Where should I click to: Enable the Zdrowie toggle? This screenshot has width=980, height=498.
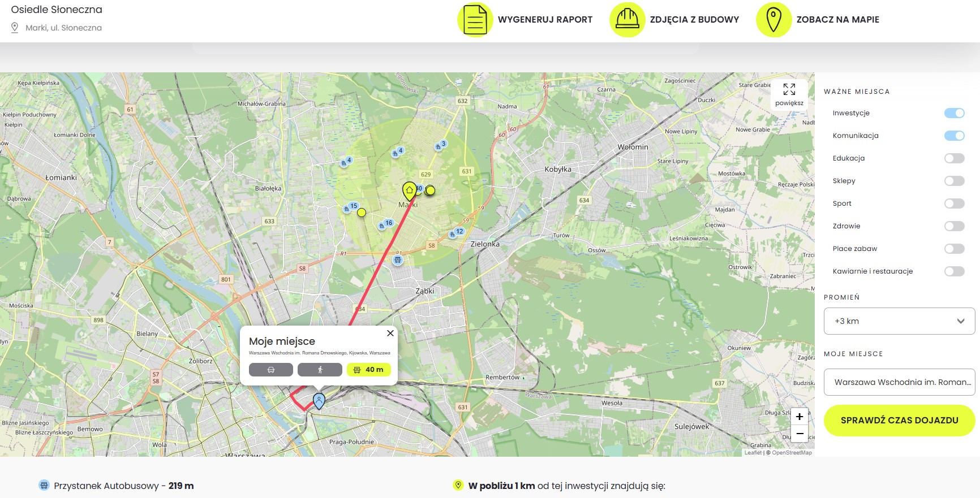click(955, 226)
